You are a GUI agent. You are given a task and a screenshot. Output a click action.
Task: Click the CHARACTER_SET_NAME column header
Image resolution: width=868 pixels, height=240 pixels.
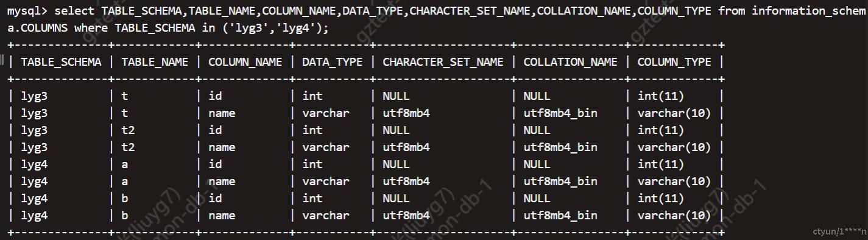tap(443, 62)
